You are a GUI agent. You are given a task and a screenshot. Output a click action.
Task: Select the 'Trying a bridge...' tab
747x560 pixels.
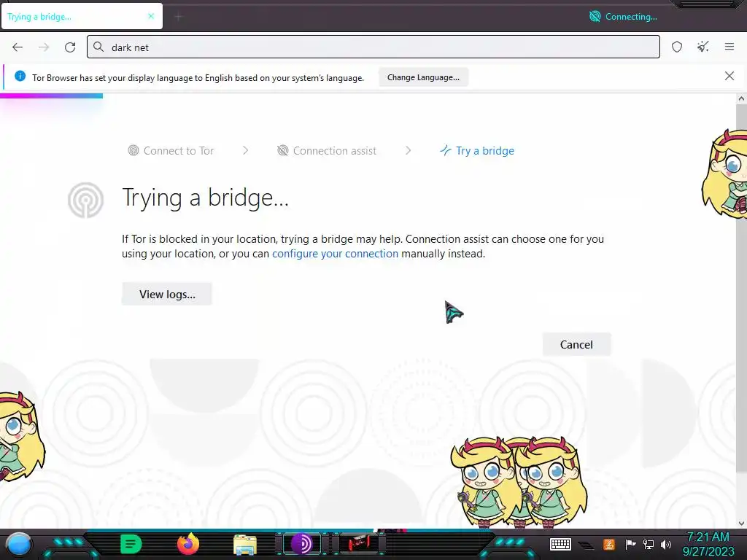pyautogui.click(x=82, y=17)
